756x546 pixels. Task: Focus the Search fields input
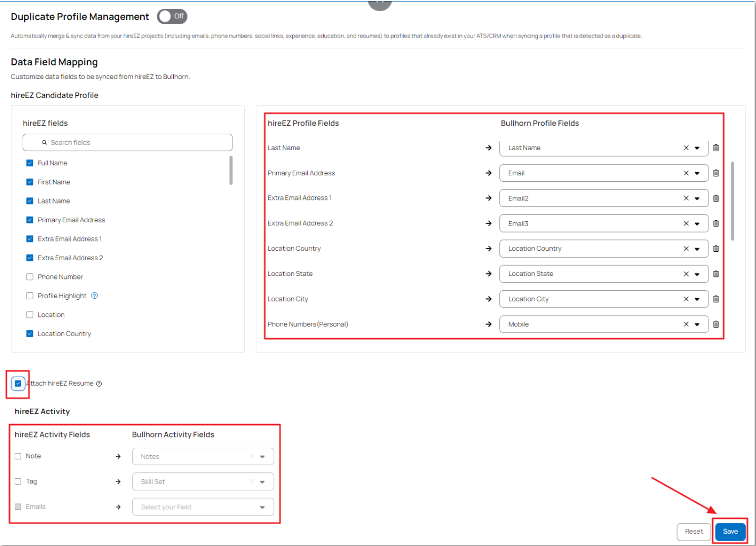pos(127,142)
